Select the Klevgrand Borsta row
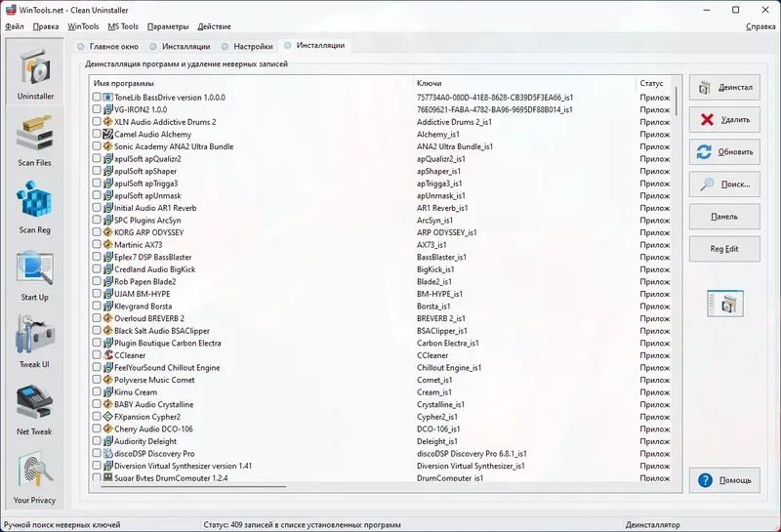The height and width of the screenshot is (532, 781). [x=381, y=306]
